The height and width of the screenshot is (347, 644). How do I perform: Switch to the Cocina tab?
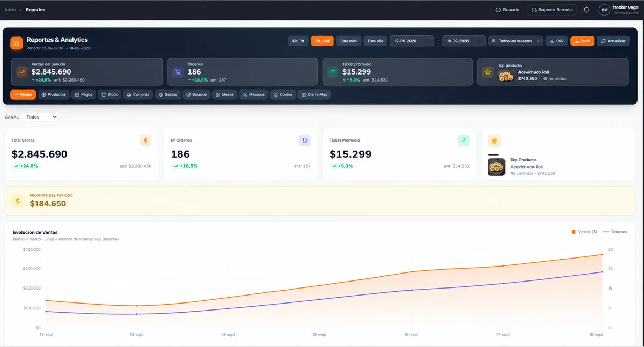click(x=283, y=94)
